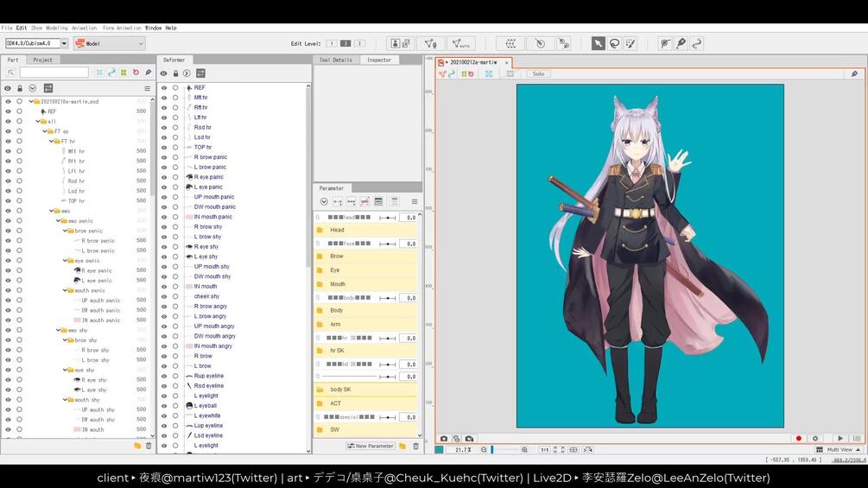Screen dimensions: 868x488
Task: Click the head parameter slider
Action: tap(388, 218)
